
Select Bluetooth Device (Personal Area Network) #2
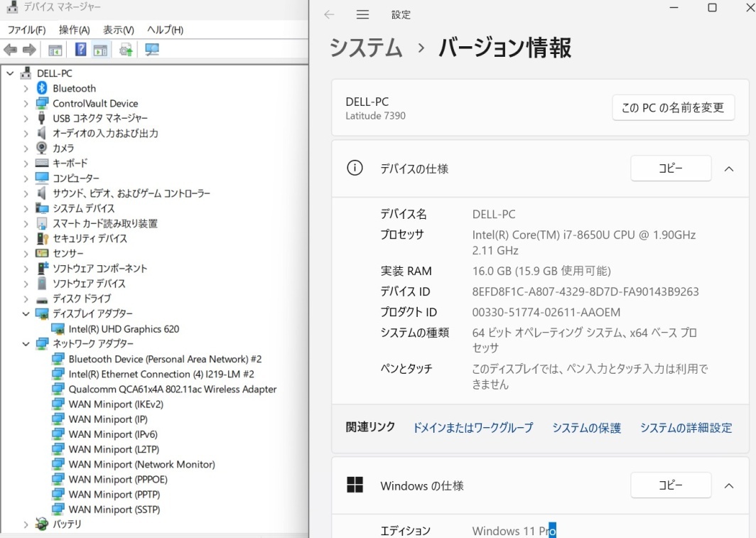(x=165, y=359)
